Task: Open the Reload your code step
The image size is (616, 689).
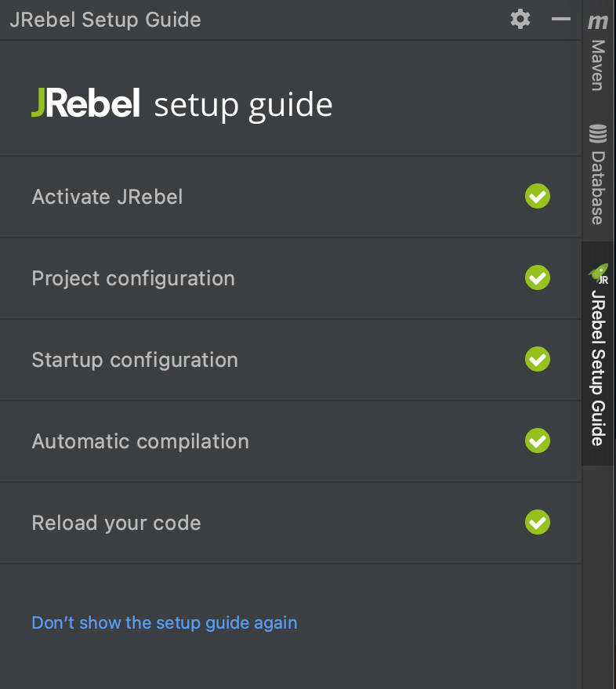Action: (x=116, y=523)
